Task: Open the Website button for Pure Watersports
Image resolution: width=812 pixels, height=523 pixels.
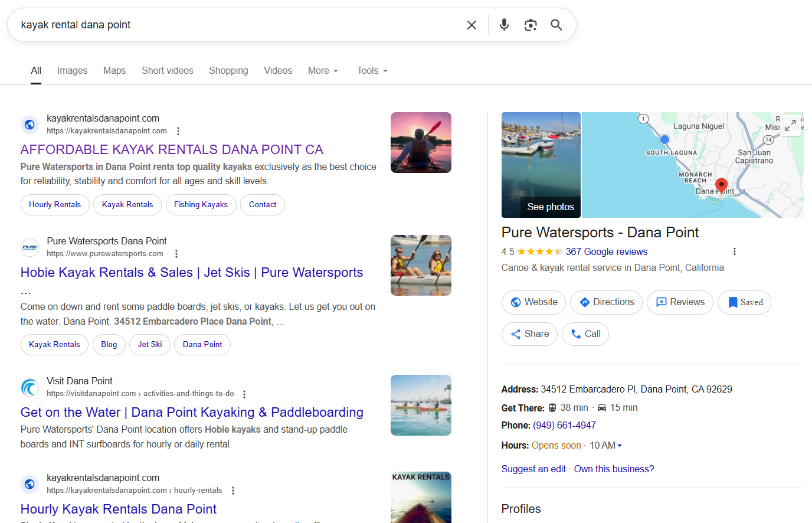Action: 534,302
